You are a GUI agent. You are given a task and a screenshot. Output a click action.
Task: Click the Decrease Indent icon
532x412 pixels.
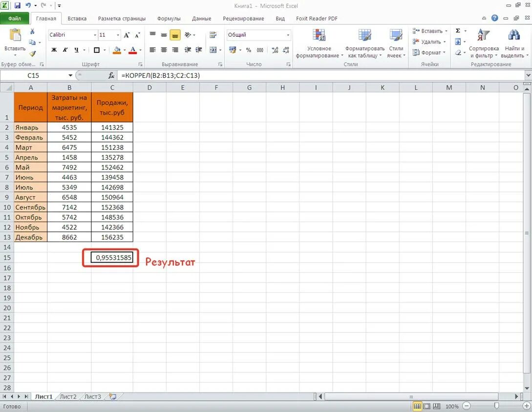click(188, 50)
